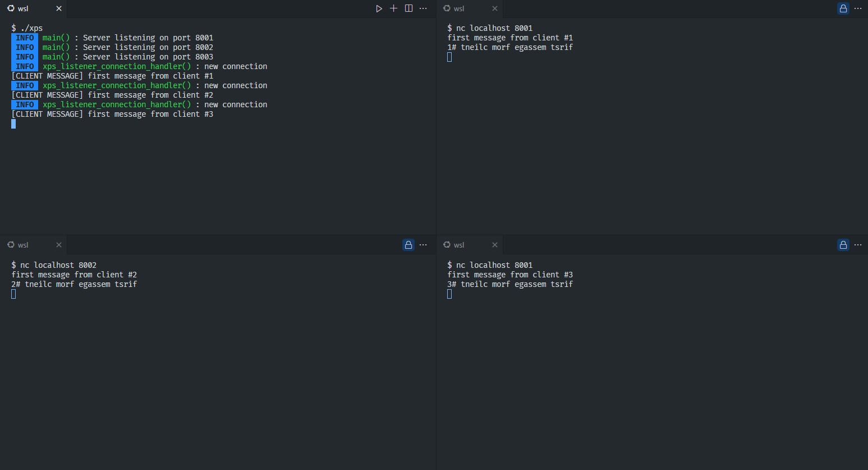Click "first message from client #3" in its nc pane
868x470 pixels.
click(510, 275)
